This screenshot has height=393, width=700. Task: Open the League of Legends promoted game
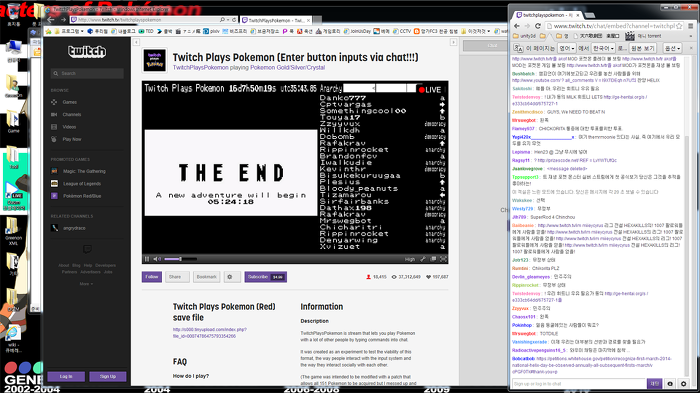coord(82,184)
